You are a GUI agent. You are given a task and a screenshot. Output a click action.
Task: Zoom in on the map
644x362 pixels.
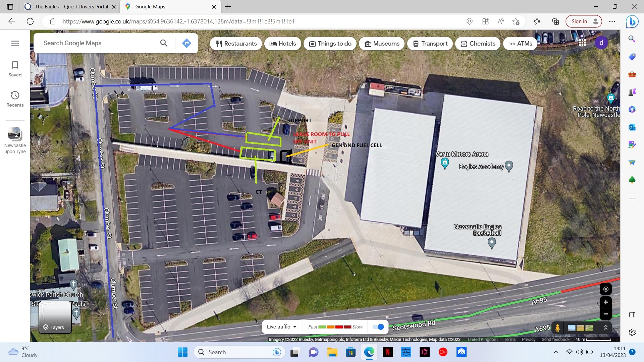(x=605, y=302)
